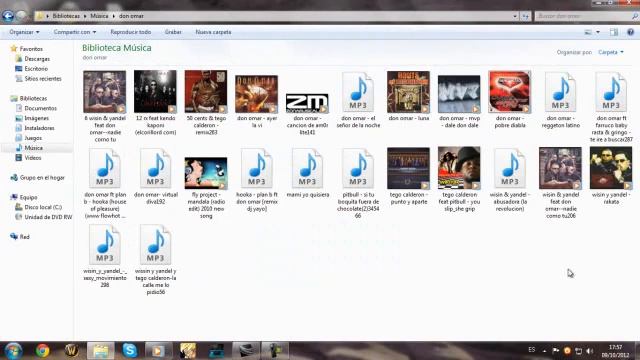Select 'don omar - ayer la vi' album thumbnail

tap(257, 94)
